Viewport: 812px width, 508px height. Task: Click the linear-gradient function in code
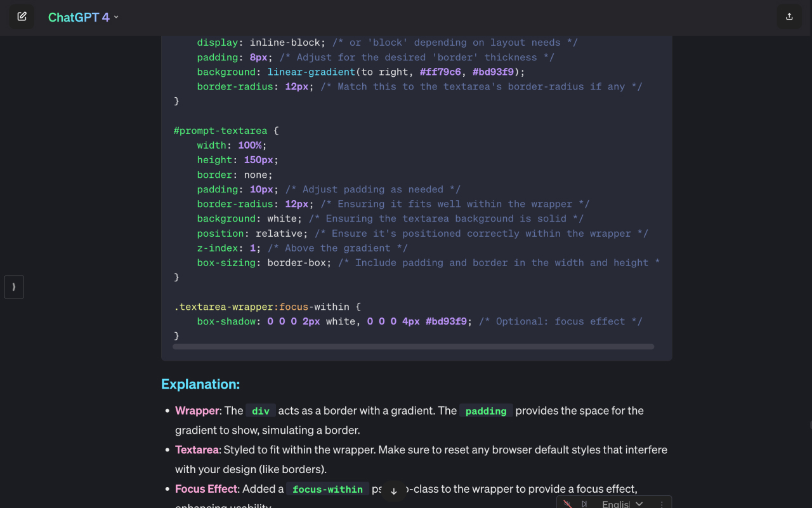click(311, 72)
